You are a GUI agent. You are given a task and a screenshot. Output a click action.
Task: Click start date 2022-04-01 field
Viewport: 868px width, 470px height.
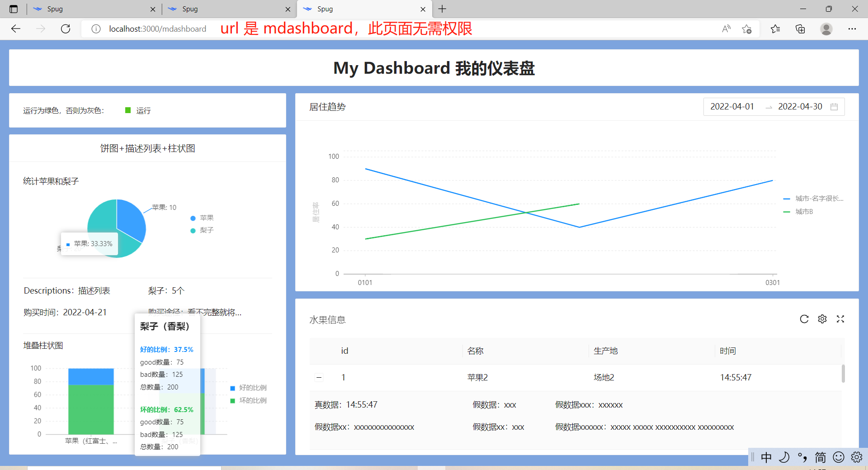(x=732, y=107)
